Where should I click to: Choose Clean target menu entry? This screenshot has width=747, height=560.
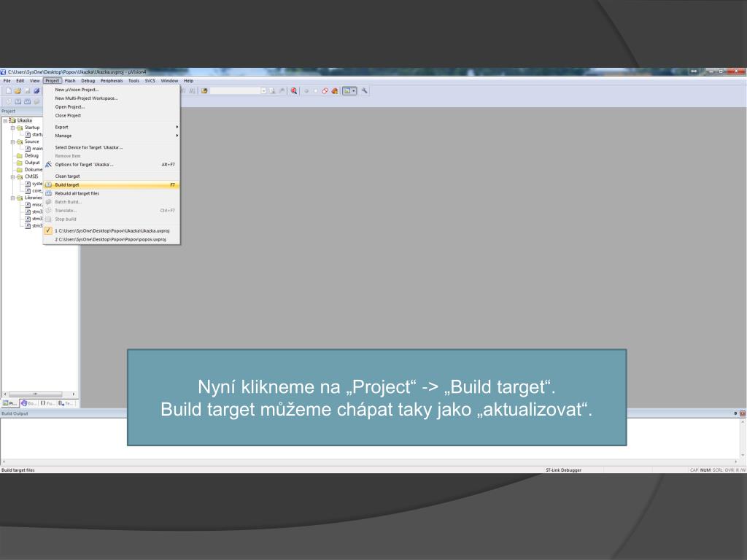pyautogui.click(x=112, y=176)
